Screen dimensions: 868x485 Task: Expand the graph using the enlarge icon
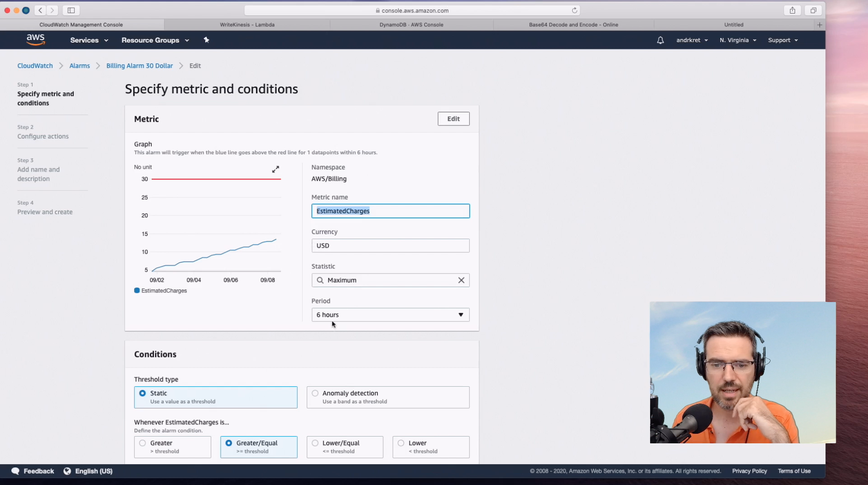coord(275,169)
